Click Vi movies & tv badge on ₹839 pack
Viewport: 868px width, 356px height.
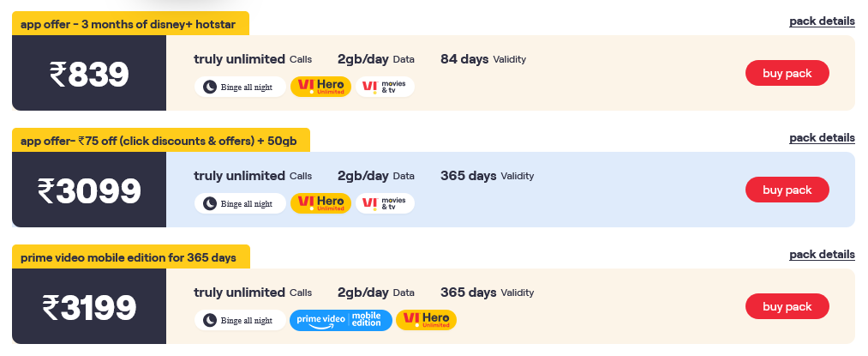coord(385,87)
